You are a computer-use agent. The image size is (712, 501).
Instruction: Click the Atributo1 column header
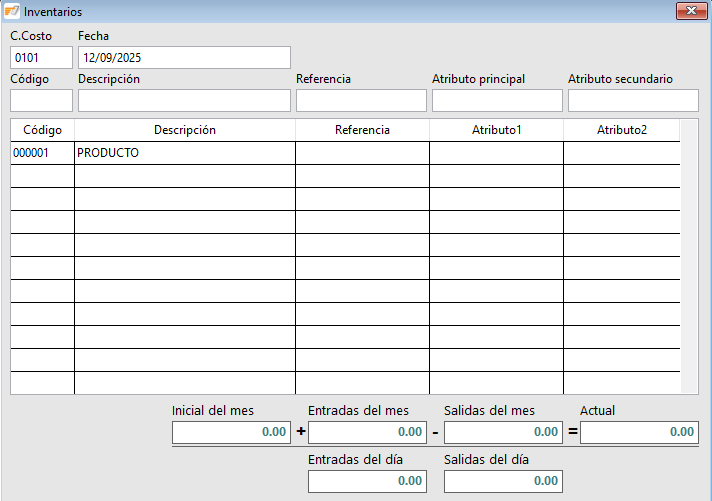(497, 130)
